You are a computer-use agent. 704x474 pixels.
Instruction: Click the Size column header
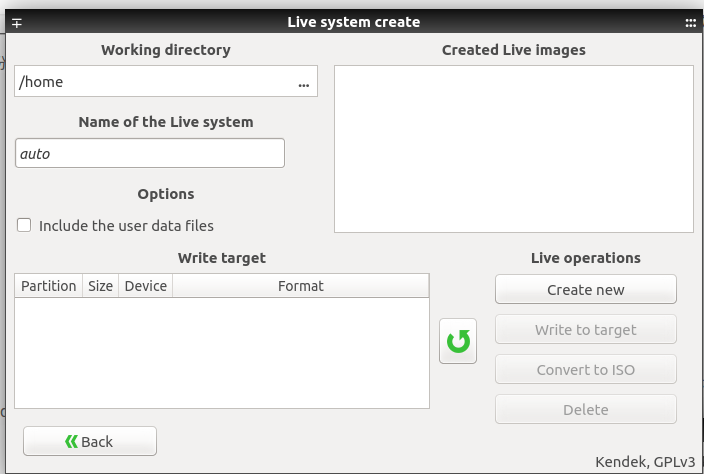coord(100,286)
